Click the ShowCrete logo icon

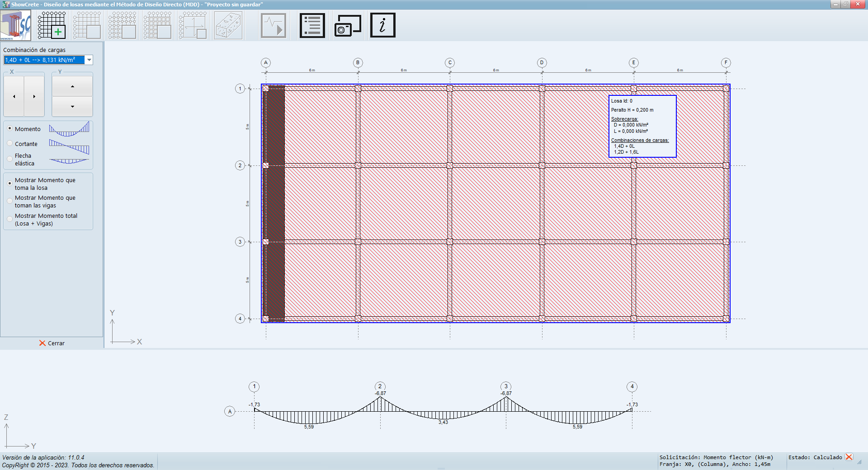(16, 25)
